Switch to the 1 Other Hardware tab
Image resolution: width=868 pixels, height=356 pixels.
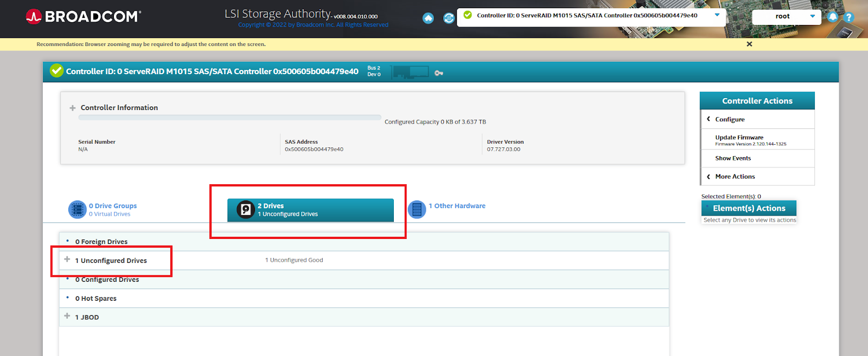point(446,209)
